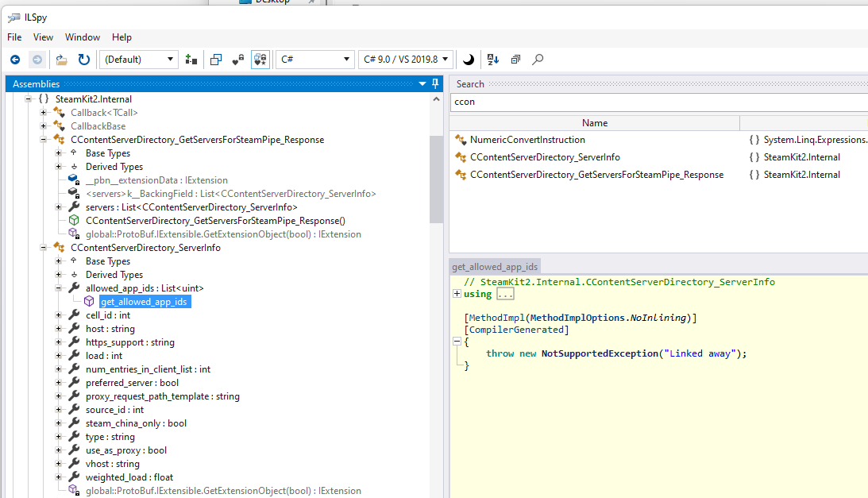This screenshot has height=498, width=868.
Task: Toggle public-only API visibility filter
Action: 237,60
